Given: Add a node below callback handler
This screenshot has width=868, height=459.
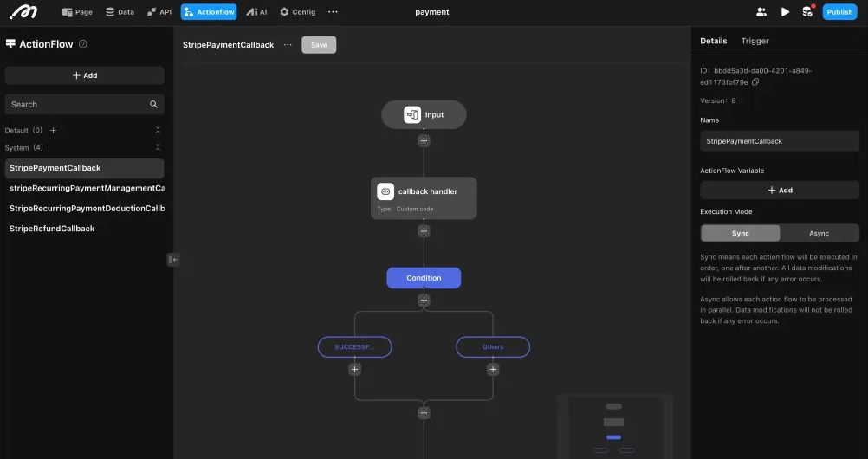Looking at the screenshot, I should [424, 231].
